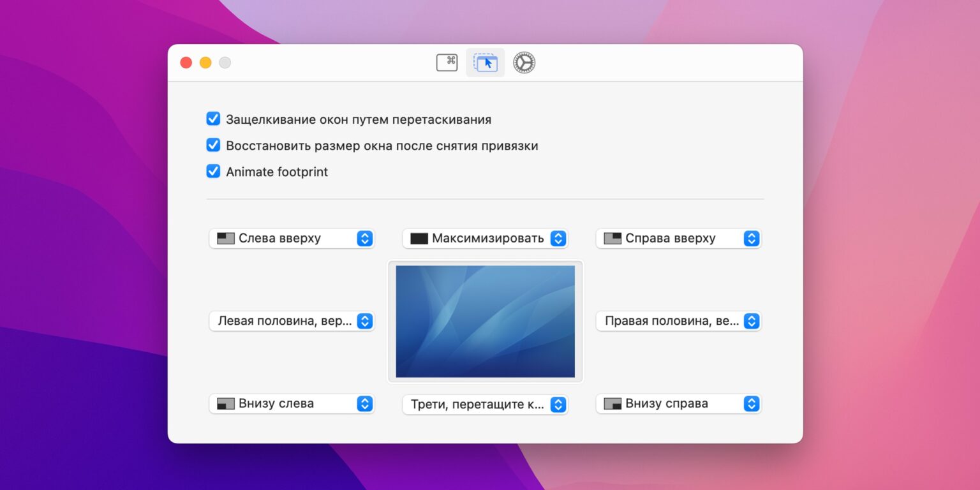Click the desktop preview thumbnail
Screen dimensions: 980x490
[485, 321]
